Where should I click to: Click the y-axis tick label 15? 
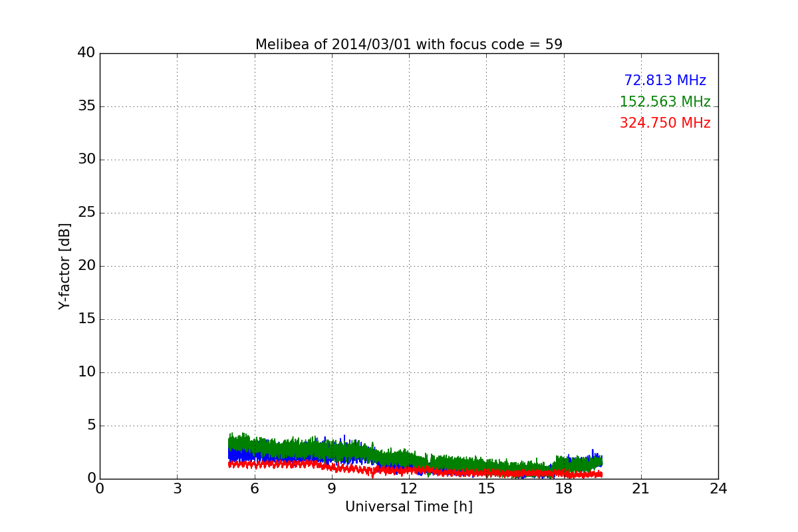[x=86, y=319]
